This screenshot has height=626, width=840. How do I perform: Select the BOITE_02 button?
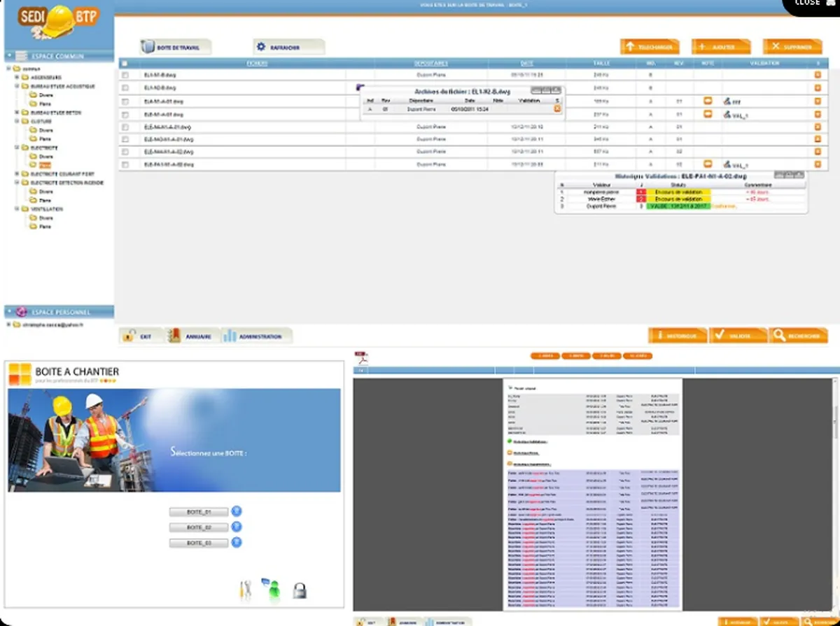pyautogui.click(x=199, y=527)
